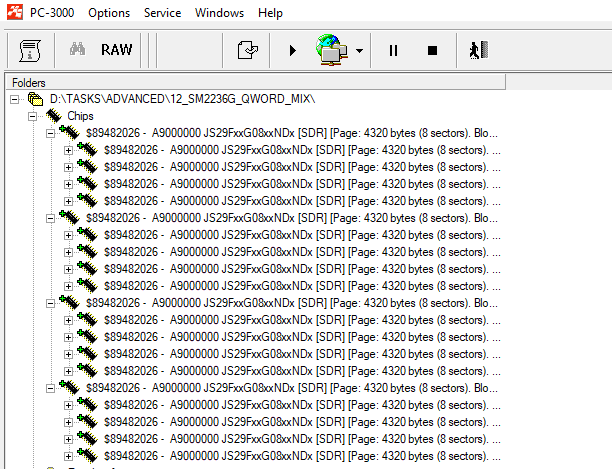Click the running man exit icon
The image size is (612, 469).
click(479, 50)
